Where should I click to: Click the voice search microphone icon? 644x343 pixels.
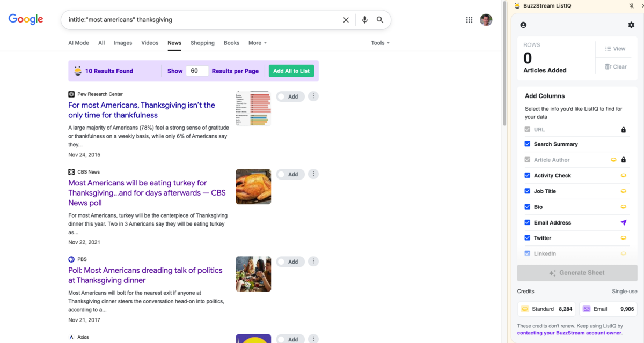[x=365, y=20]
